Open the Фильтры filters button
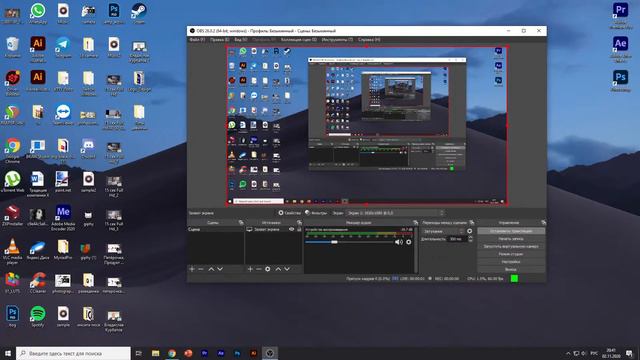The width and height of the screenshot is (640, 360). pyautogui.click(x=316, y=213)
